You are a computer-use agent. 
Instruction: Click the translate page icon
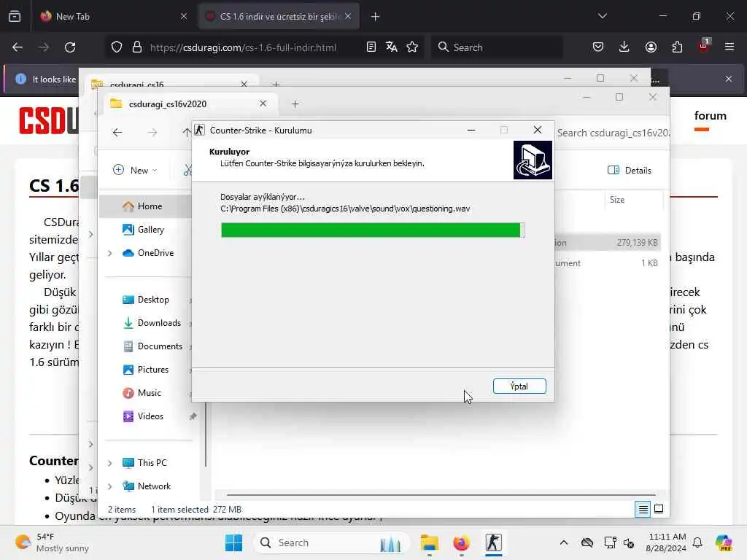(392, 47)
